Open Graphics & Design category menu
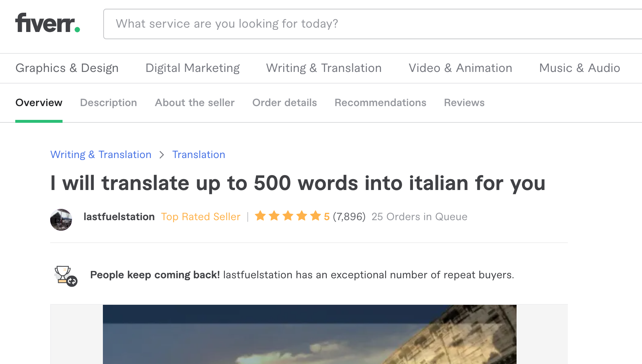The height and width of the screenshot is (364, 642). click(x=67, y=68)
